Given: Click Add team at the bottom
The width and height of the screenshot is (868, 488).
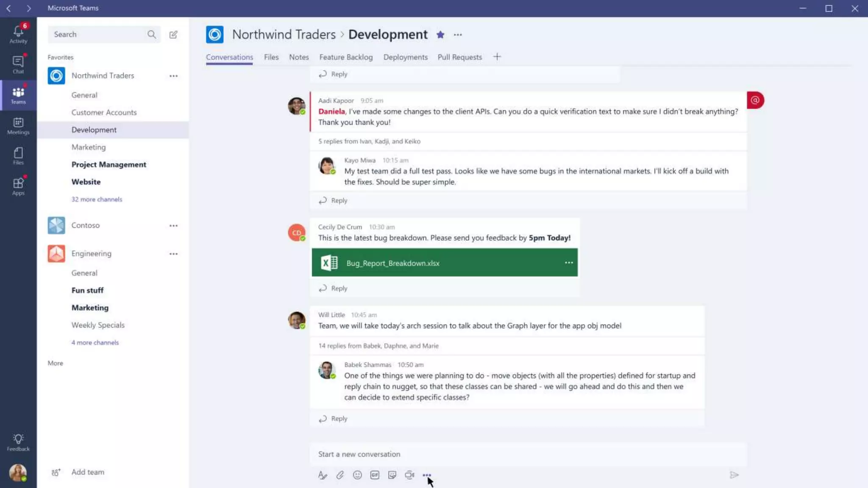Looking at the screenshot, I should (87, 472).
